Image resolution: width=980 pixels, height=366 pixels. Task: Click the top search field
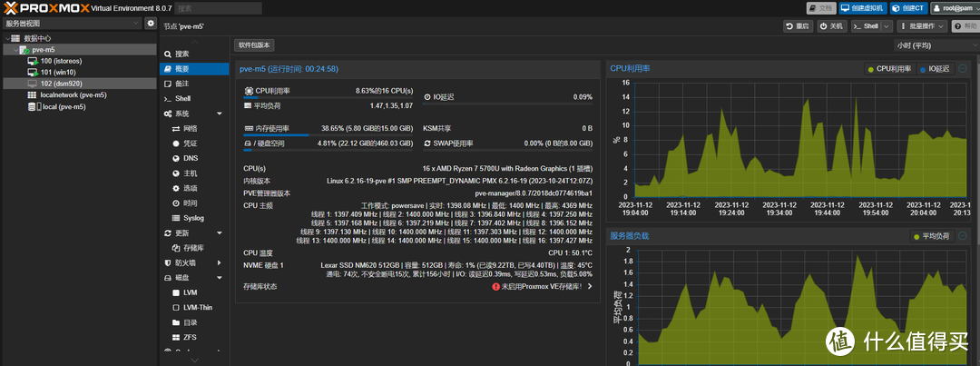(218, 8)
